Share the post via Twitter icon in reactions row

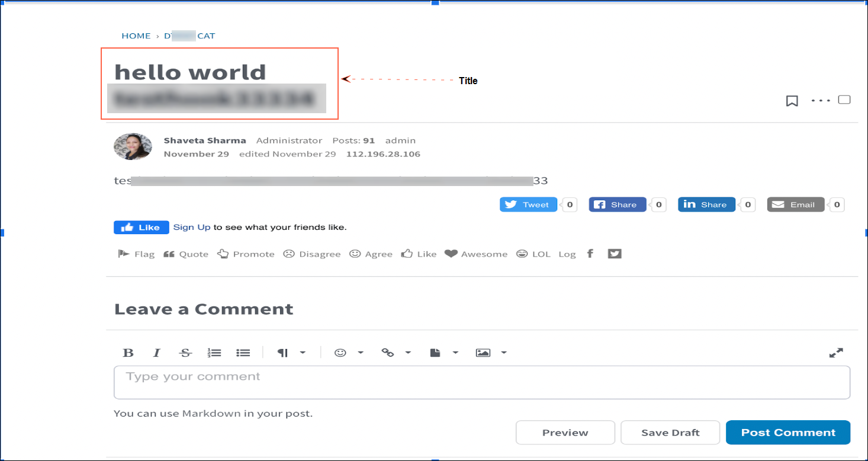[x=615, y=254]
